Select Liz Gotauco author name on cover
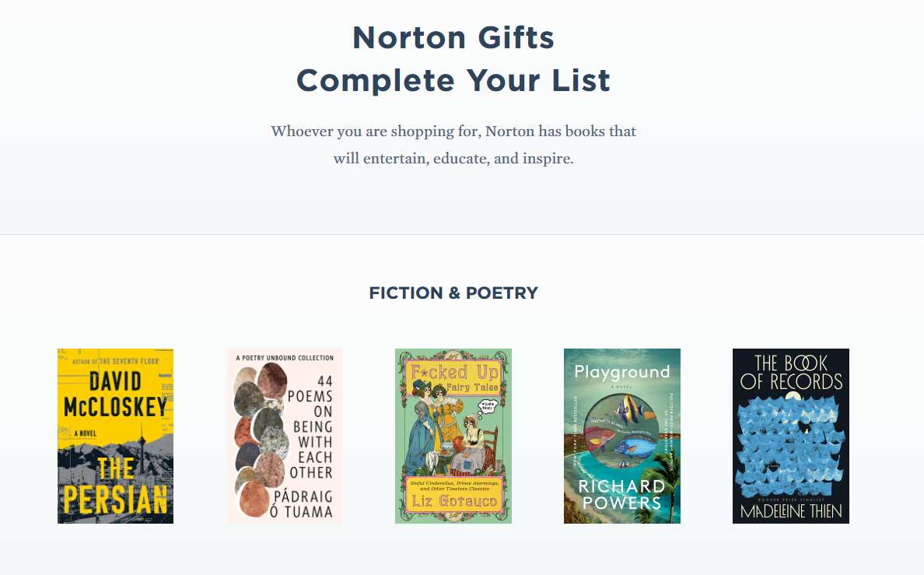This screenshot has height=575, width=924. click(453, 500)
